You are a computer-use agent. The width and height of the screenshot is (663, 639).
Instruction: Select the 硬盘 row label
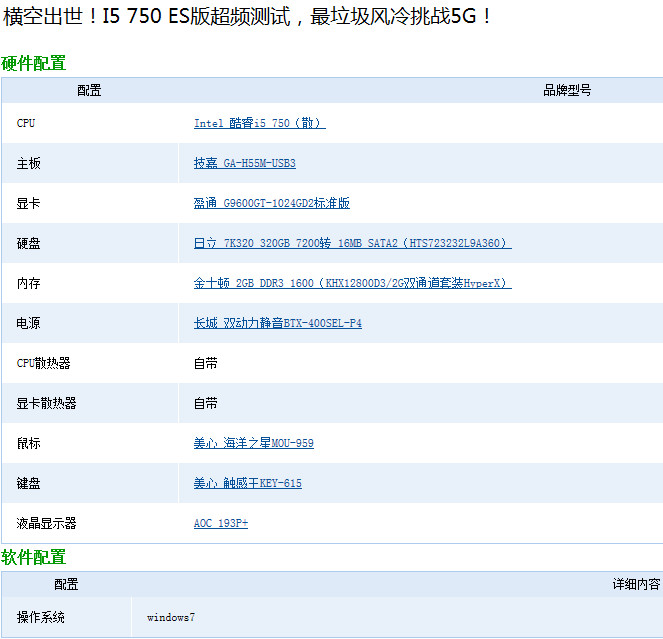(28, 243)
